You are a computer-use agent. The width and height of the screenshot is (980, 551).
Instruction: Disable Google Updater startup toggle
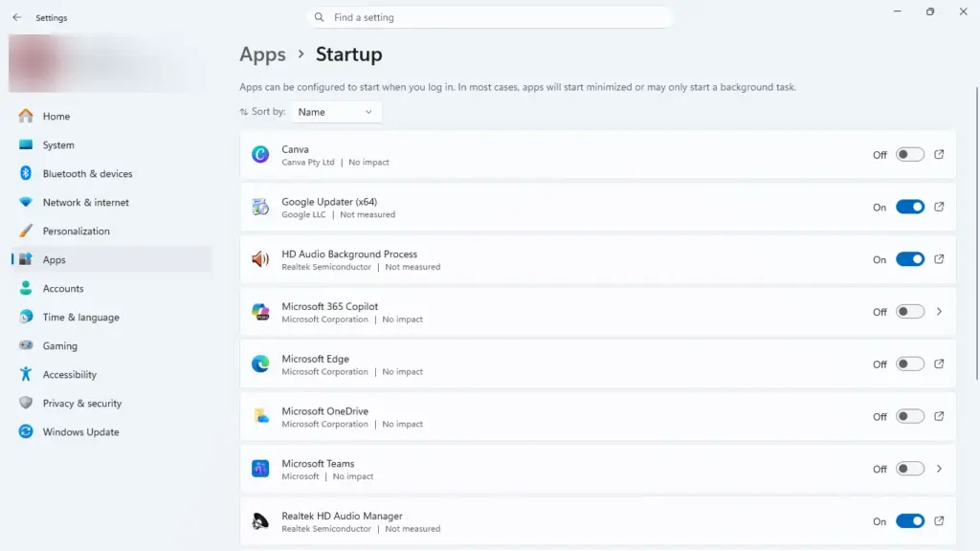pyautogui.click(x=910, y=207)
